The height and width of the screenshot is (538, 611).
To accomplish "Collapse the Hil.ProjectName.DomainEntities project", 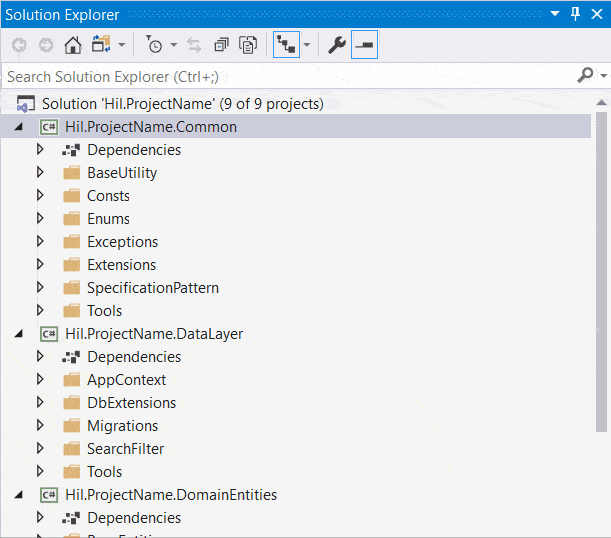I will pyautogui.click(x=18, y=495).
